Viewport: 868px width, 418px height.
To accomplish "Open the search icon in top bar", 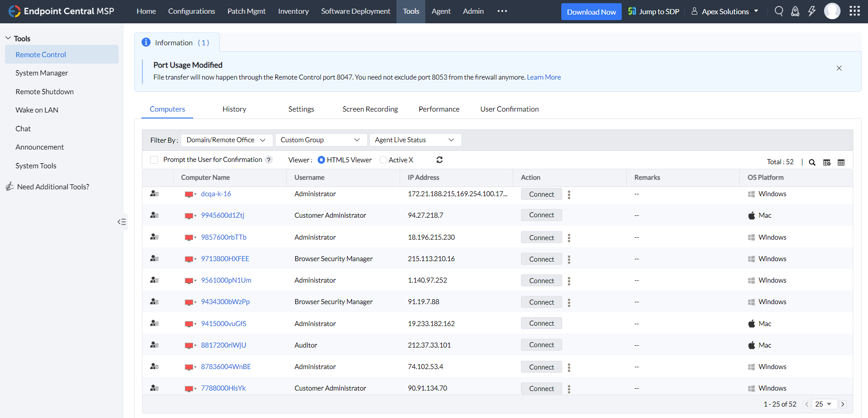I will [x=779, y=11].
